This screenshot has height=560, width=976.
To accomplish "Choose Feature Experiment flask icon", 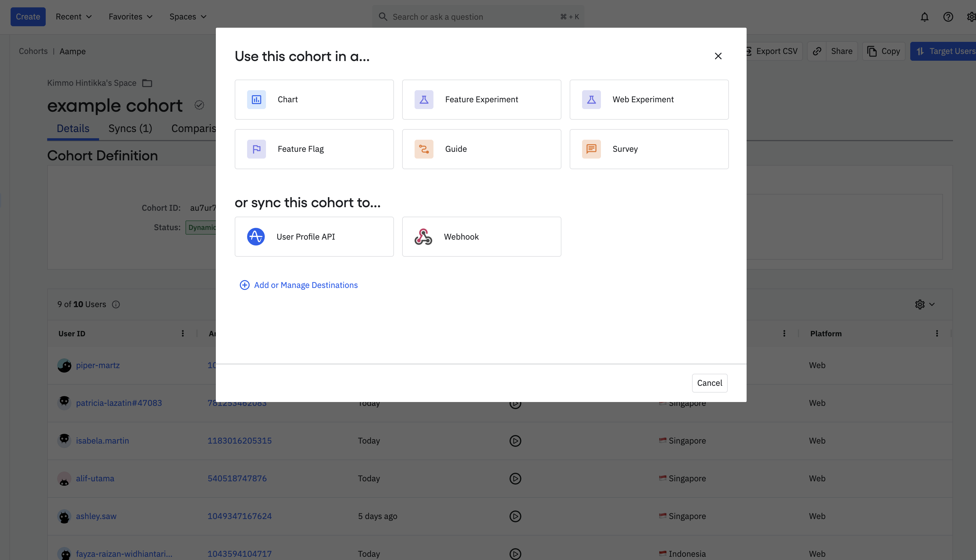I will 423,100.
